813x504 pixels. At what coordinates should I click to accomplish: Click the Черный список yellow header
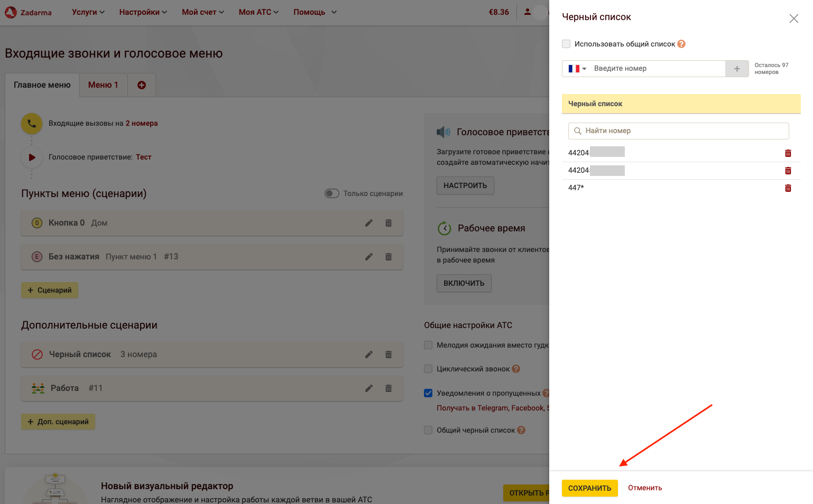681,104
